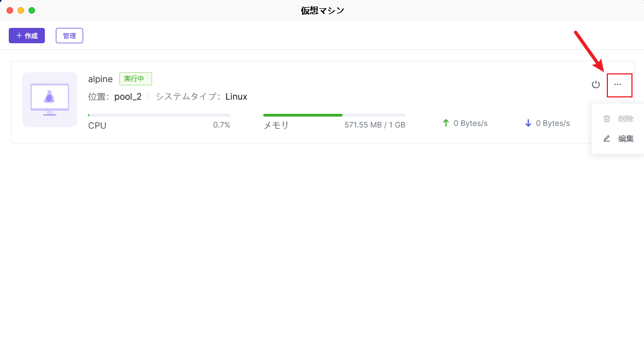644x341 pixels.
Task: Click the green メモリ usage bar
Action: click(303, 115)
